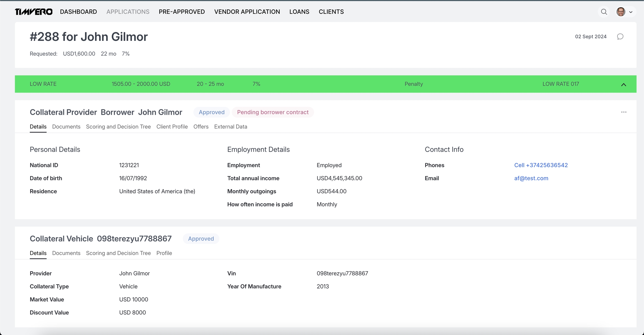Image resolution: width=644 pixels, height=335 pixels.
Task: Click the af@test.com email link
Action: coord(531,179)
